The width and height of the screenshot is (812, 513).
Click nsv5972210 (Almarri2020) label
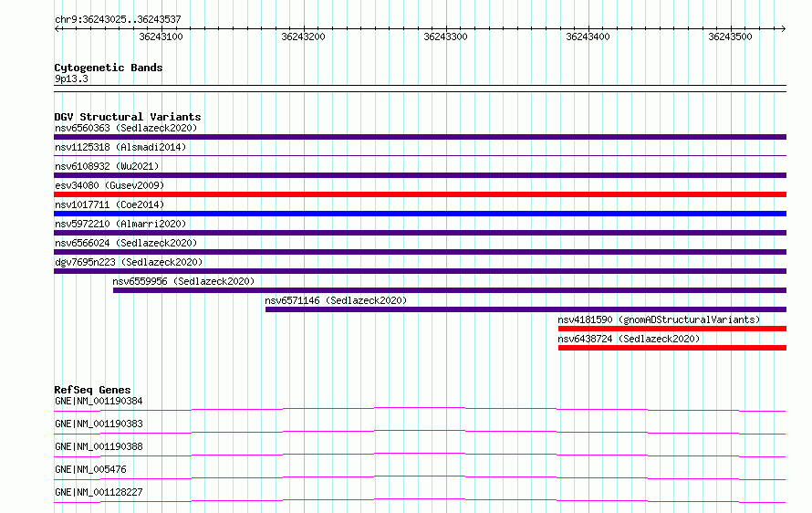tap(120, 224)
